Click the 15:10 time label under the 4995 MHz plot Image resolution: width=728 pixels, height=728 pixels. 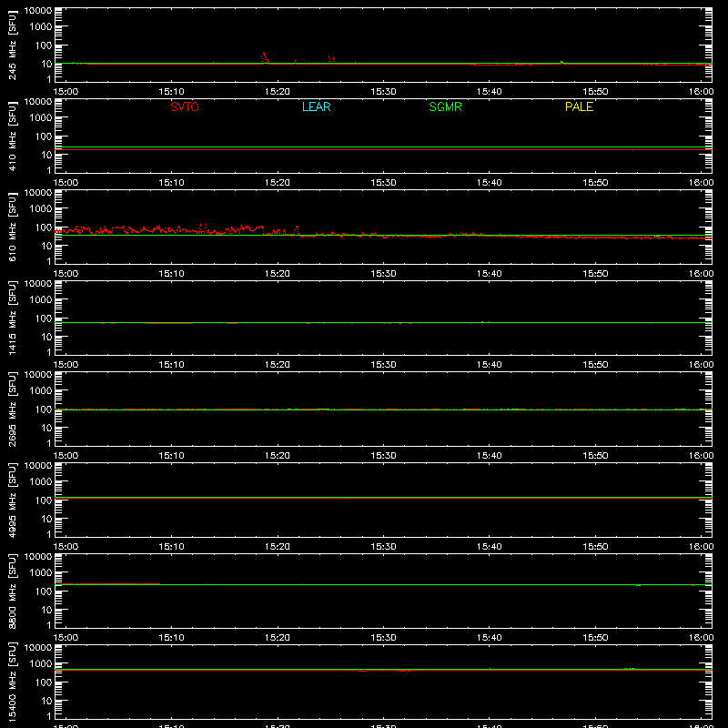click(171, 547)
